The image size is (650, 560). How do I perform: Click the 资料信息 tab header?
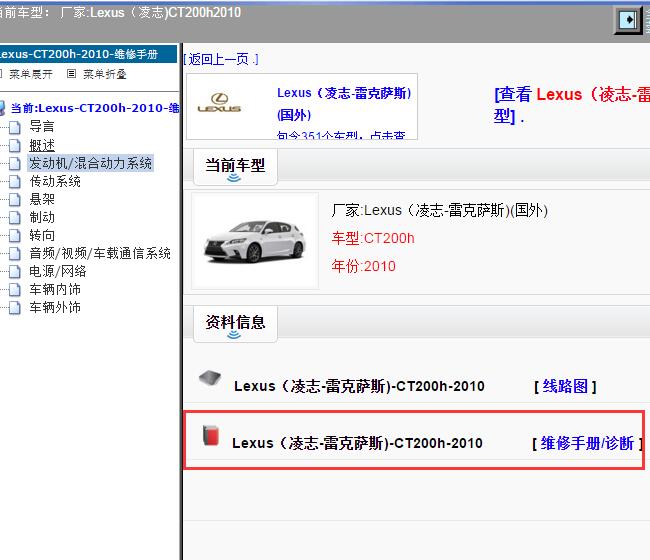point(235,323)
